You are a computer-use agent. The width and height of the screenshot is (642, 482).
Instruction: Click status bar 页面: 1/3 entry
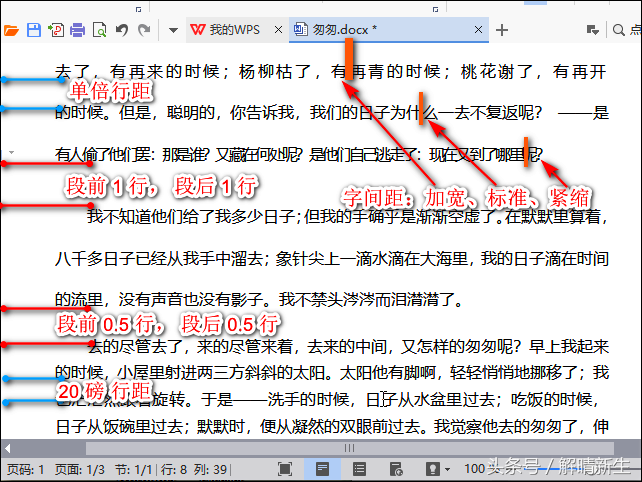[x=80, y=469]
